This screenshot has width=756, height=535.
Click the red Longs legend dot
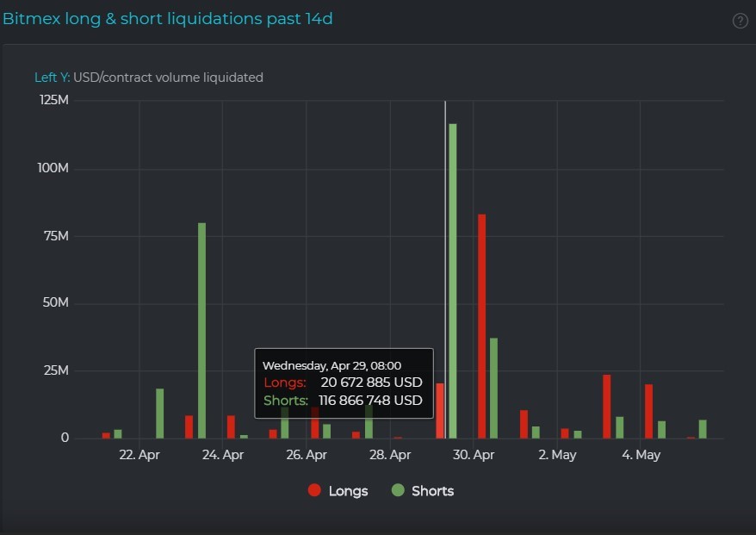(x=314, y=491)
